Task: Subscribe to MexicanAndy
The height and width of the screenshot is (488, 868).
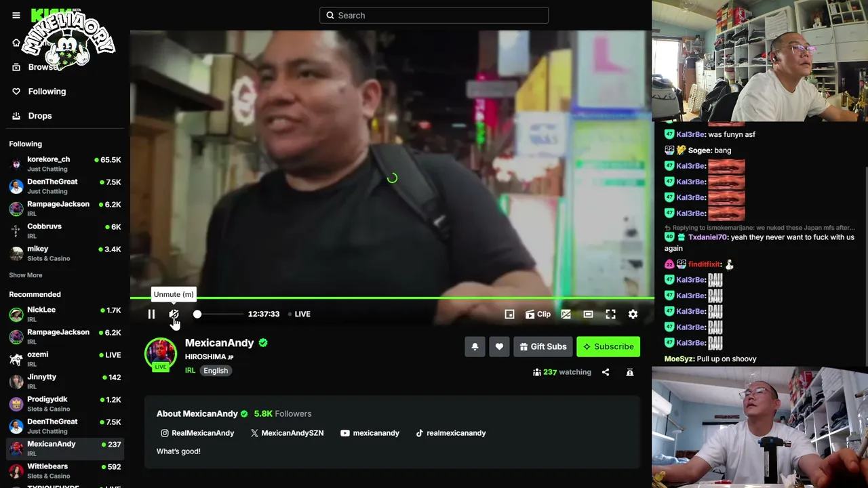Action: click(608, 346)
